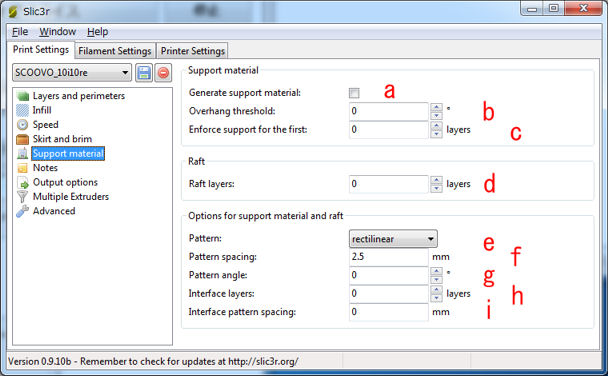Click the Speed clock icon

click(22, 125)
